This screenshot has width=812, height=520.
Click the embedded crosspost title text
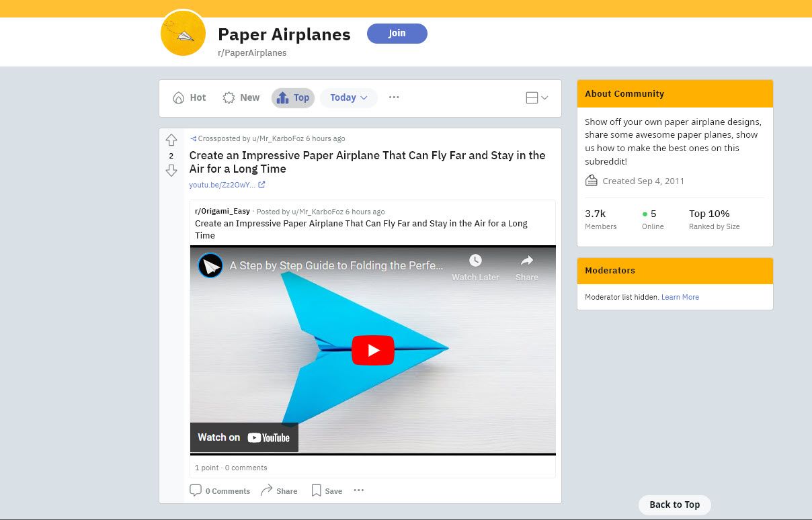(362, 229)
